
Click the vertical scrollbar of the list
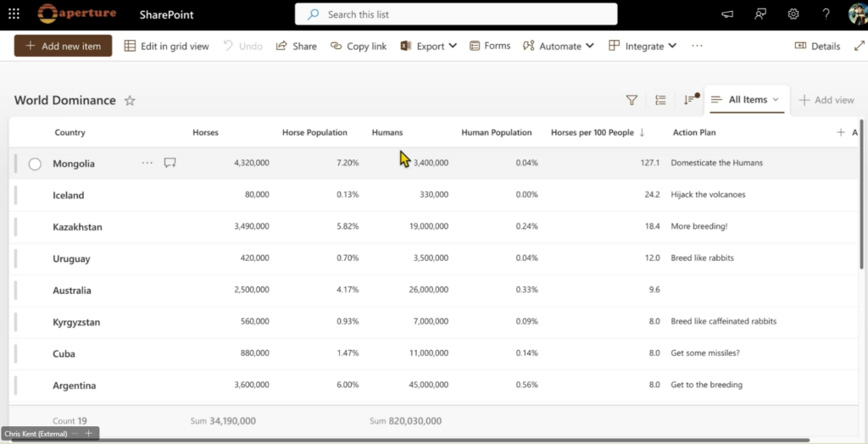pyautogui.click(x=862, y=194)
